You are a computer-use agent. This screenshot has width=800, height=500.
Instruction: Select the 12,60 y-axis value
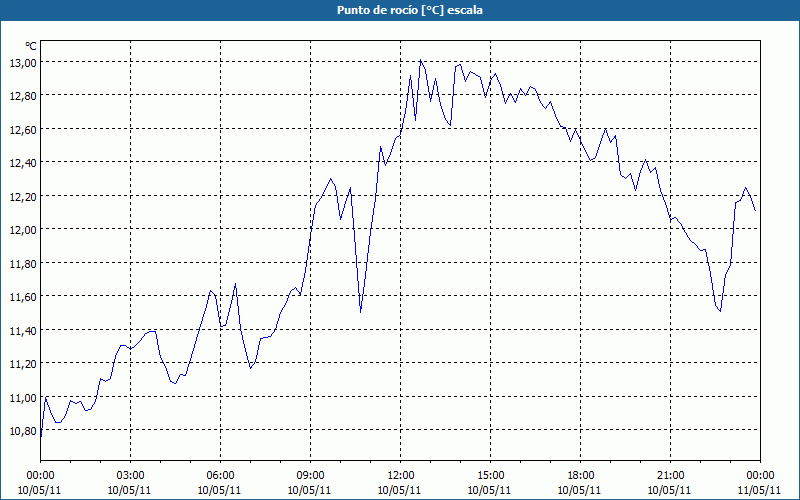tap(23, 129)
